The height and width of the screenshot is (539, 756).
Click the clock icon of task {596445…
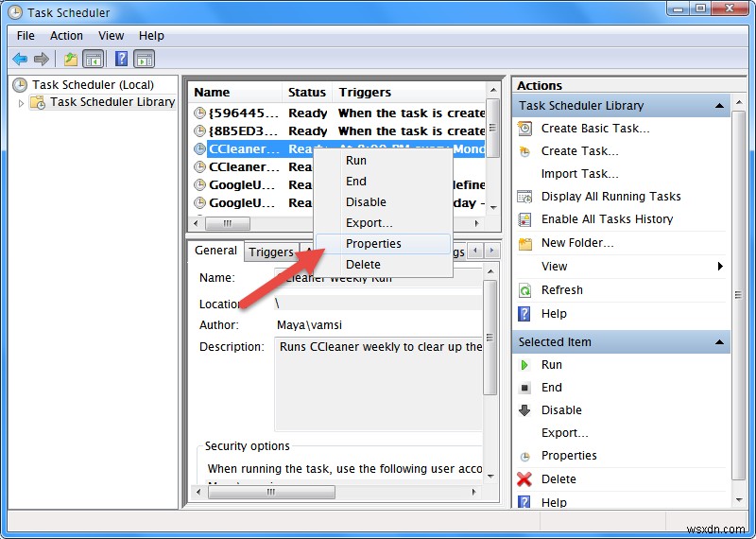tap(199, 113)
